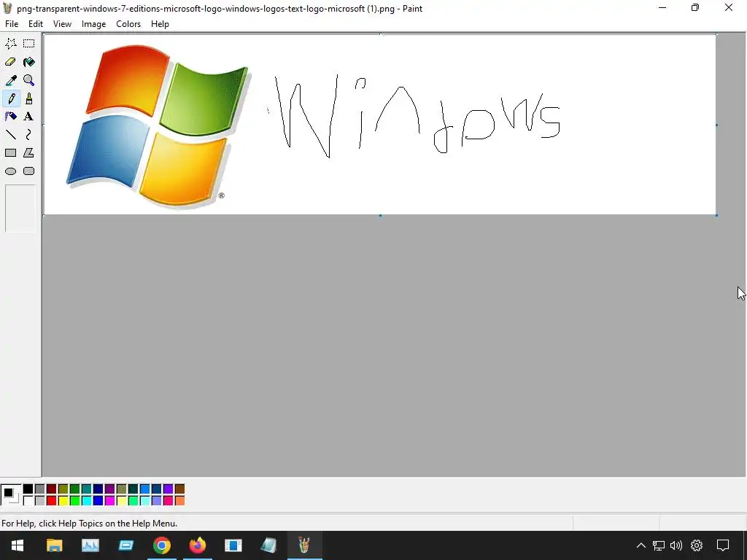Viewport: 747px width, 560px height.
Task: Click the tool options box below the toolbox
Action: pyautogui.click(x=20, y=209)
